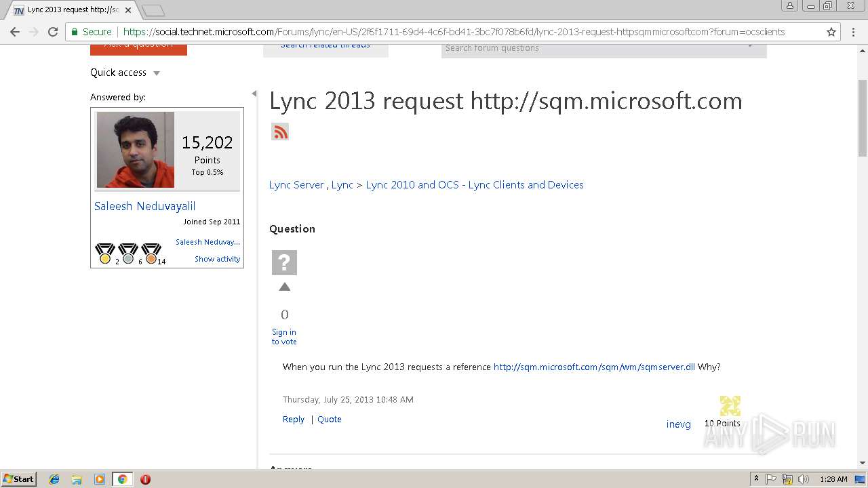
Task: Expand the Quick access dropdown
Action: click(x=157, y=73)
